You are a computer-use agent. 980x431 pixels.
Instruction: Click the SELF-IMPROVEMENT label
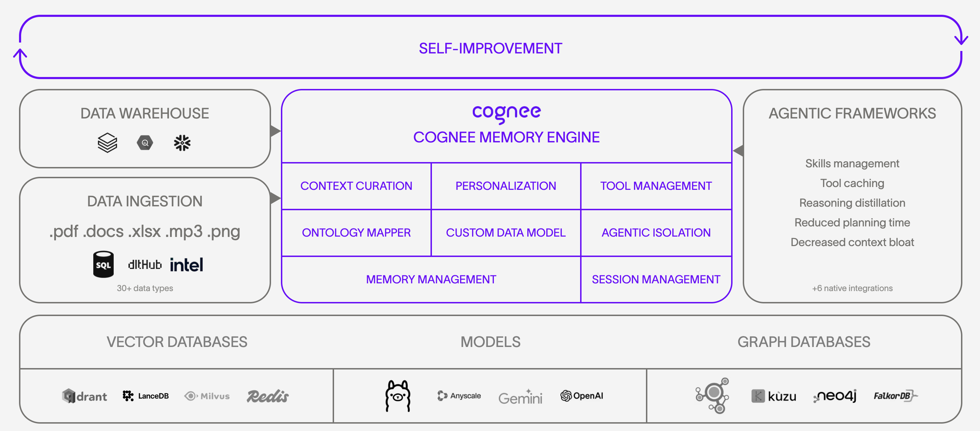coord(490,48)
